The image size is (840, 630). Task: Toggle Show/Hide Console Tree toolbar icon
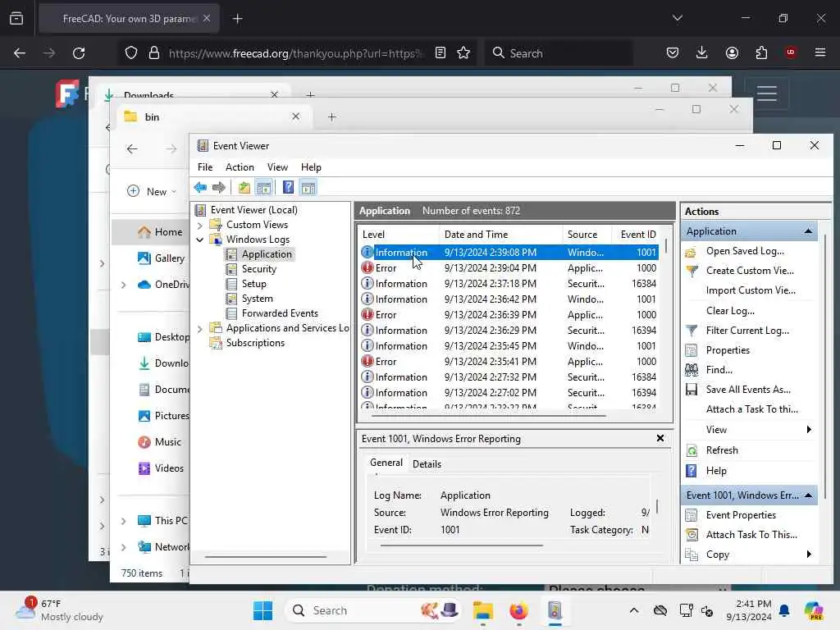[x=263, y=188]
